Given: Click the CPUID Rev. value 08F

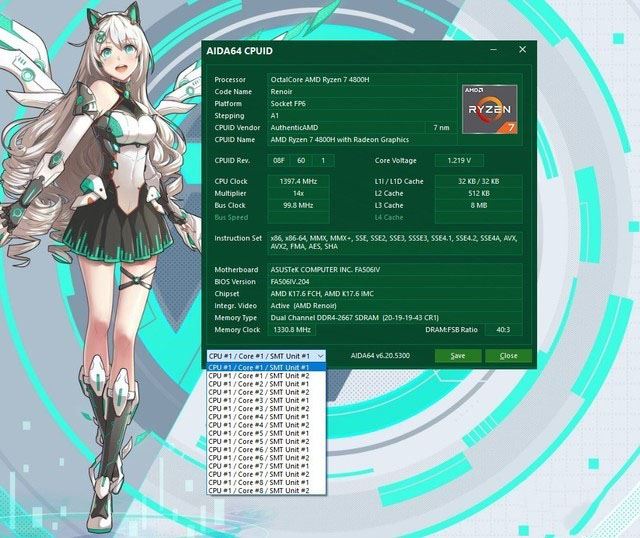Looking at the screenshot, I should click(278, 160).
